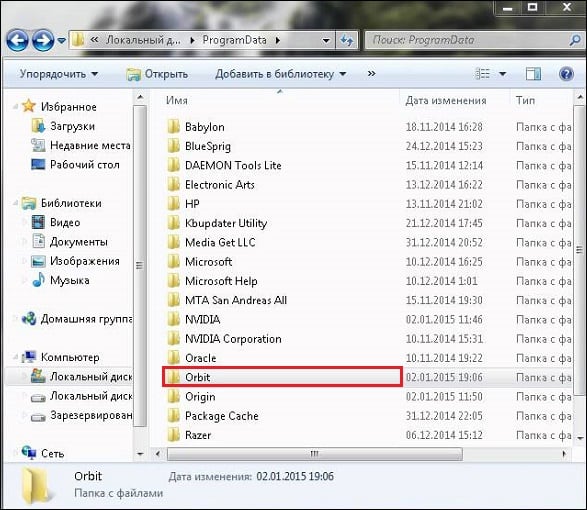Open the address bar history dropdown
Image resolution: width=587 pixels, height=510 pixels.
pyautogui.click(x=326, y=40)
